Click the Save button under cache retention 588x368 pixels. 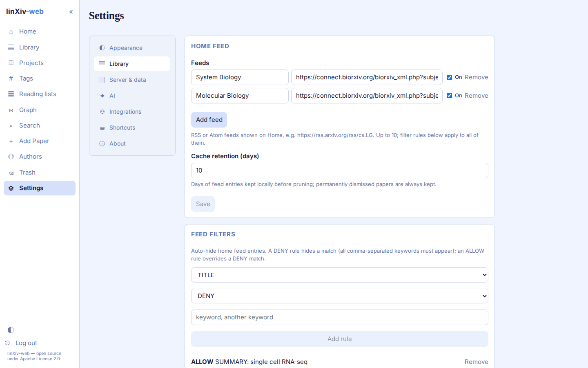(203, 204)
